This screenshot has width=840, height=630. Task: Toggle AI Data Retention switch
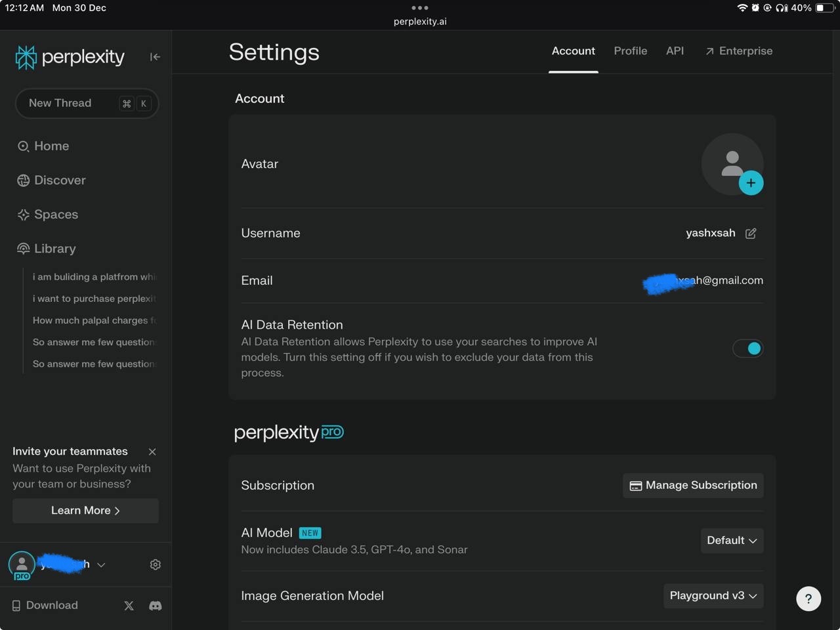(x=748, y=348)
